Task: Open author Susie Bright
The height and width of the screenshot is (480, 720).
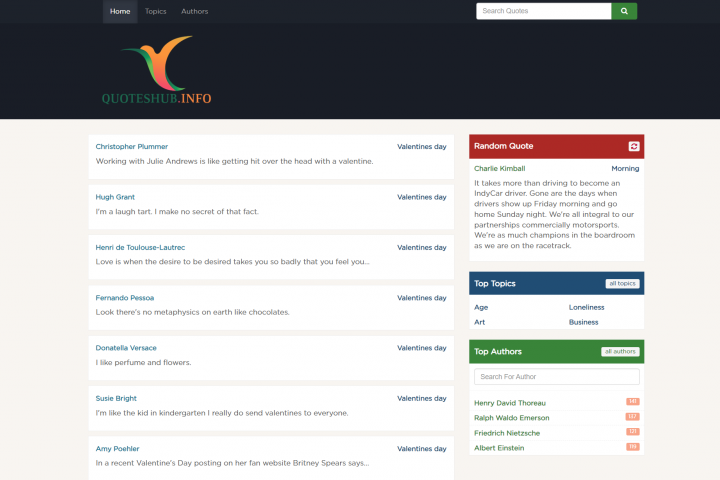Action: [x=116, y=398]
